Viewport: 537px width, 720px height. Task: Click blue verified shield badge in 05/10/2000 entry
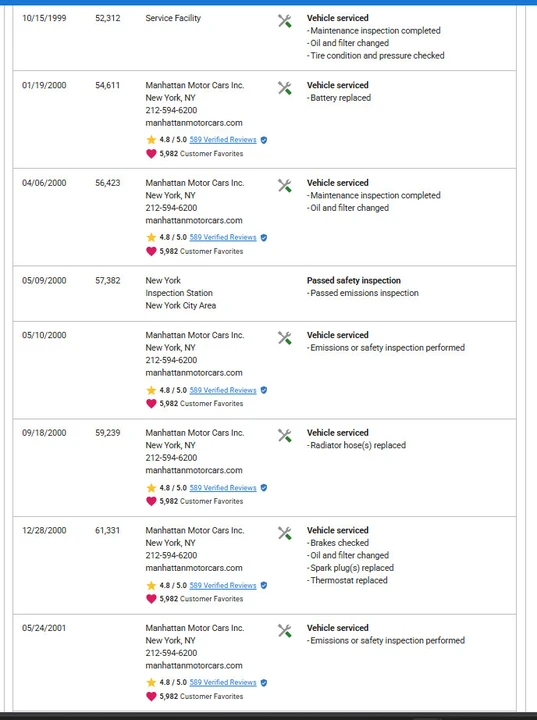[x=264, y=390]
